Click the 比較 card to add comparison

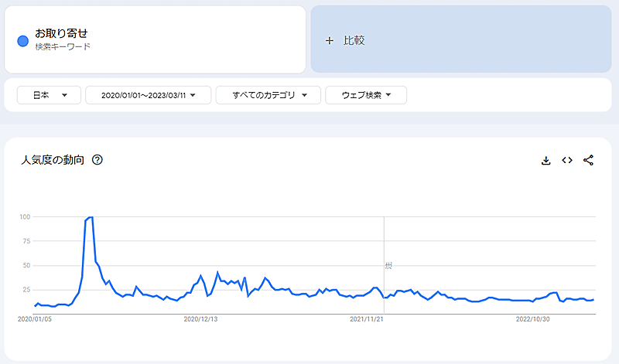(460, 40)
